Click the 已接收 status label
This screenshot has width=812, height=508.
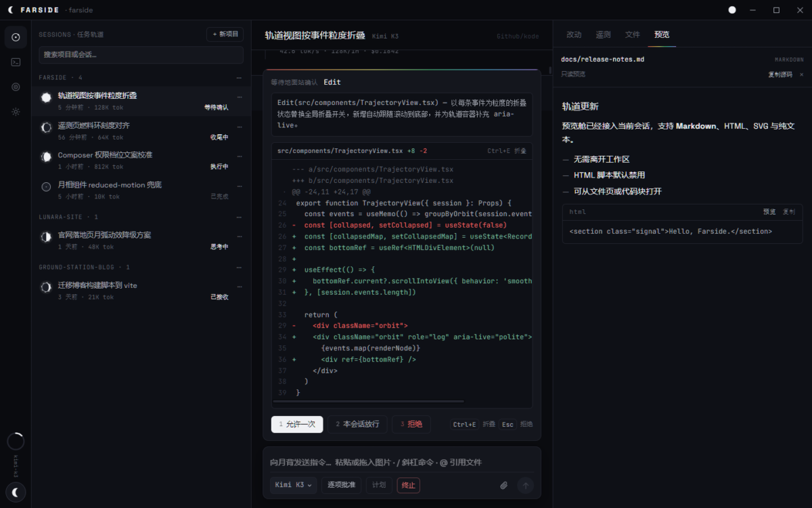tap(219, 297)
